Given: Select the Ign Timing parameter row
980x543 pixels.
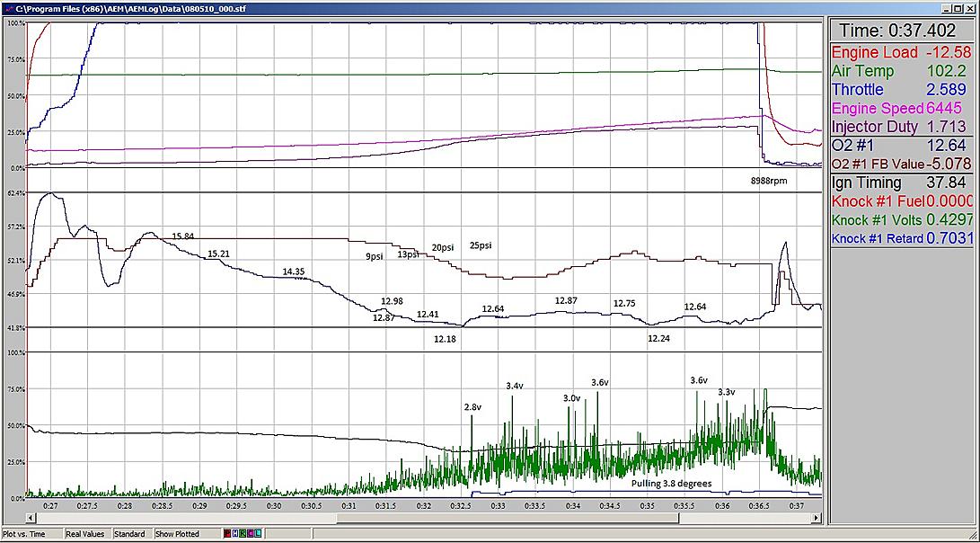Looking at the screenshot, I should pyautogui.click(x=901, y=182).
